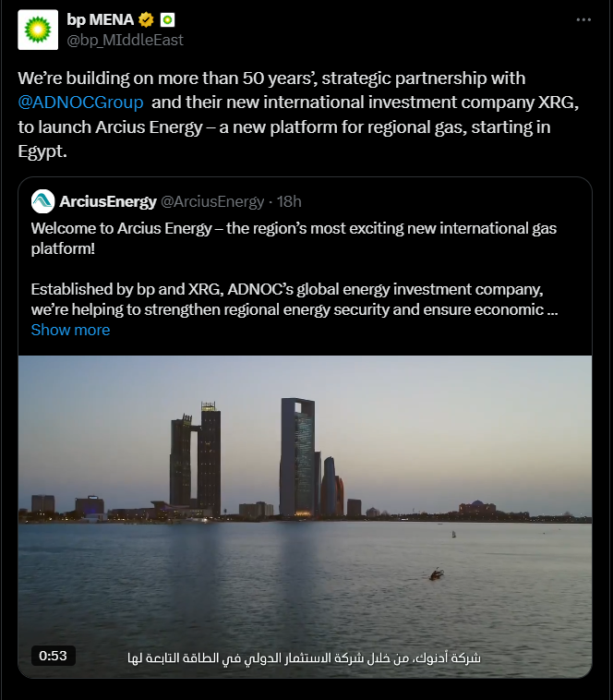The width and height of the screenshot is (613, 700).
Task: Click the gold verified badge
Action: point(146,19)
